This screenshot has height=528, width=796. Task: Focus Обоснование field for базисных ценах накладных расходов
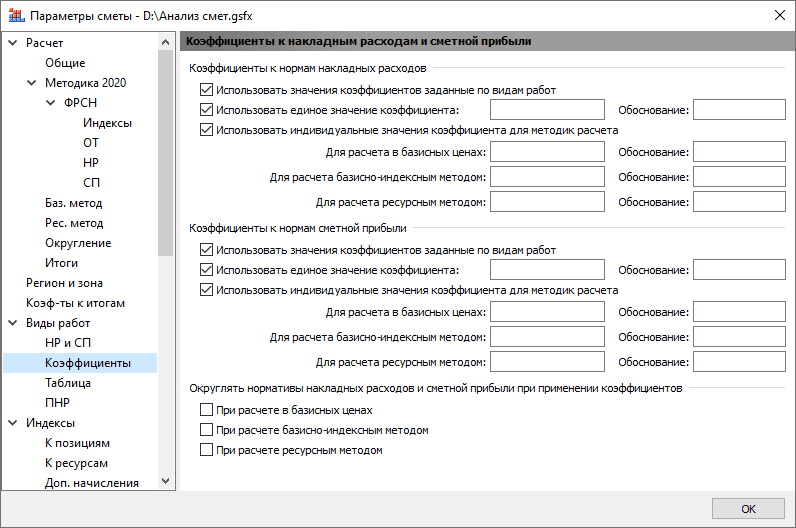[x=739, y=152]
